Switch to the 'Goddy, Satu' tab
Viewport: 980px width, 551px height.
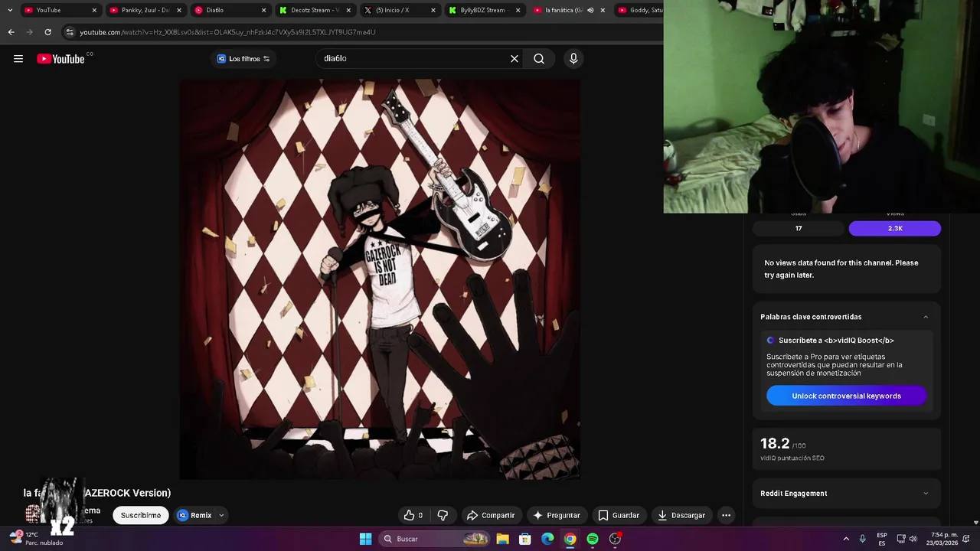point(642,10)
